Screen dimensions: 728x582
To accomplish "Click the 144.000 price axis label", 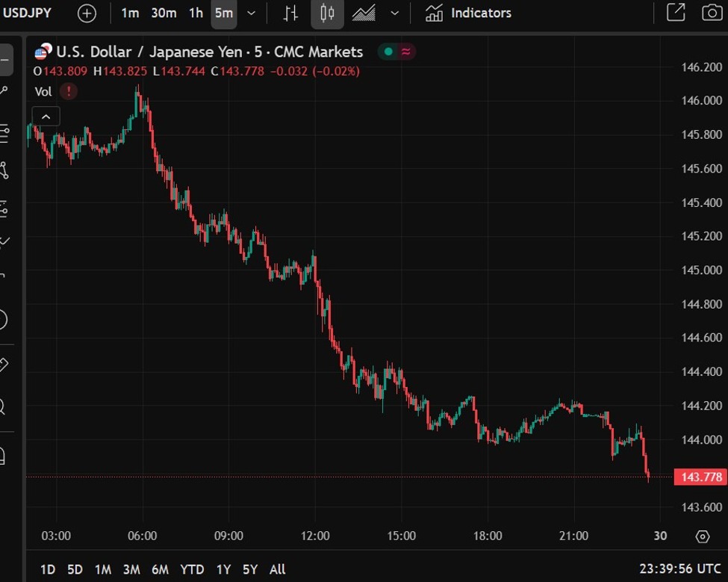I will 702,439.
